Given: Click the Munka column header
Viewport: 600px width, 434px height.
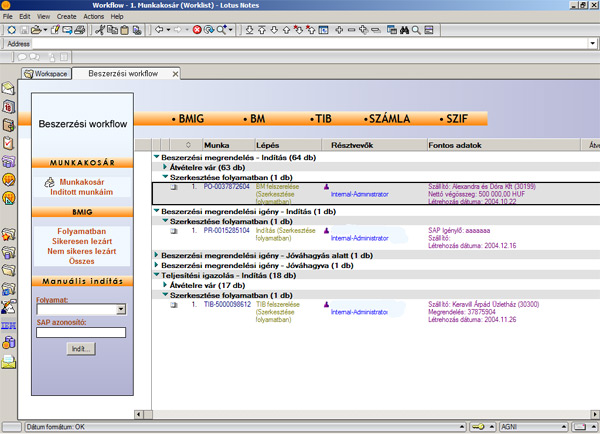Looking at the screenshot, I should click(x=228, y=145).
